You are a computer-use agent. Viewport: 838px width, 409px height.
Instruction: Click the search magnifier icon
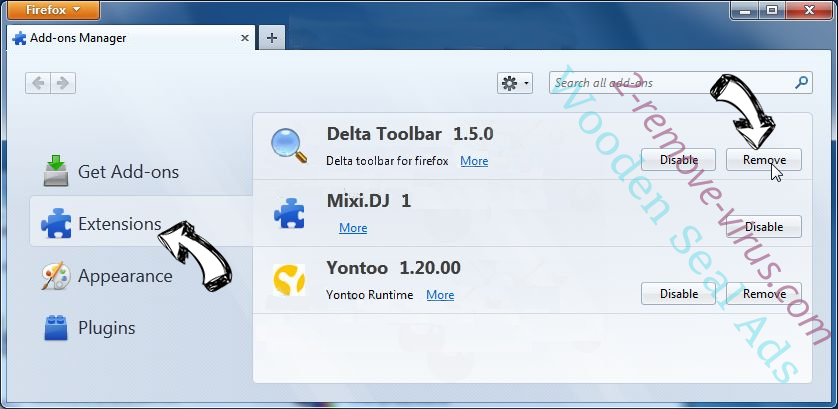(x=801, y=83)
